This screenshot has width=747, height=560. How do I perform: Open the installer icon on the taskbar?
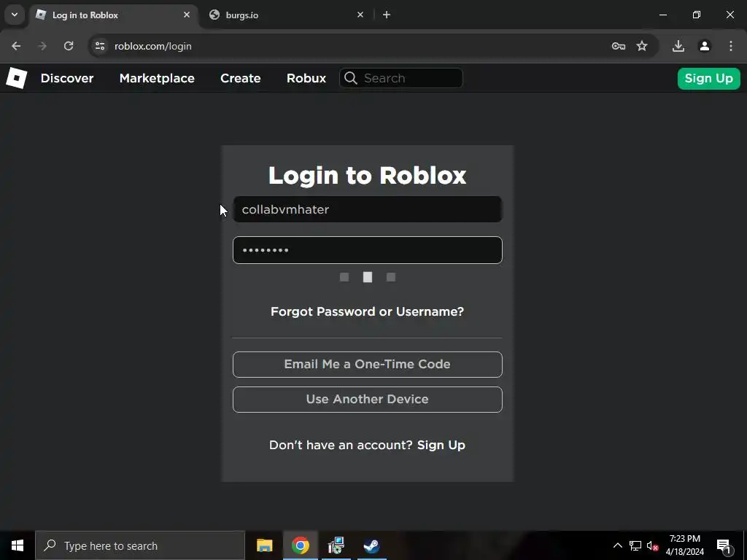(x=336, y=545)
